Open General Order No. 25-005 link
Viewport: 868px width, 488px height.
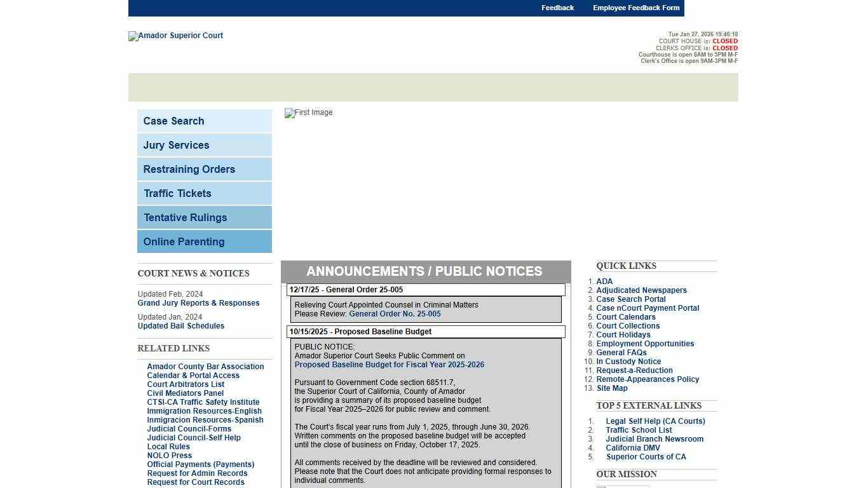pyautogui.click(x=395, y=314)
